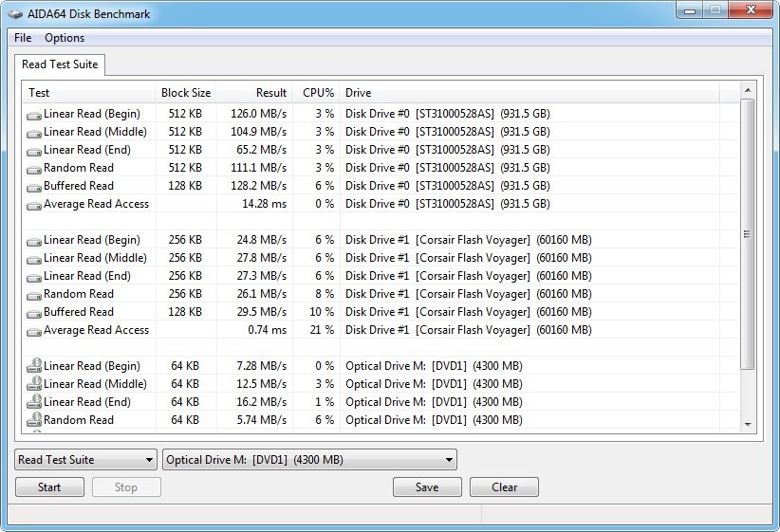Sort by the Result column header
Viewport: 780px width, 532px height.
click(x=254, y=93)
